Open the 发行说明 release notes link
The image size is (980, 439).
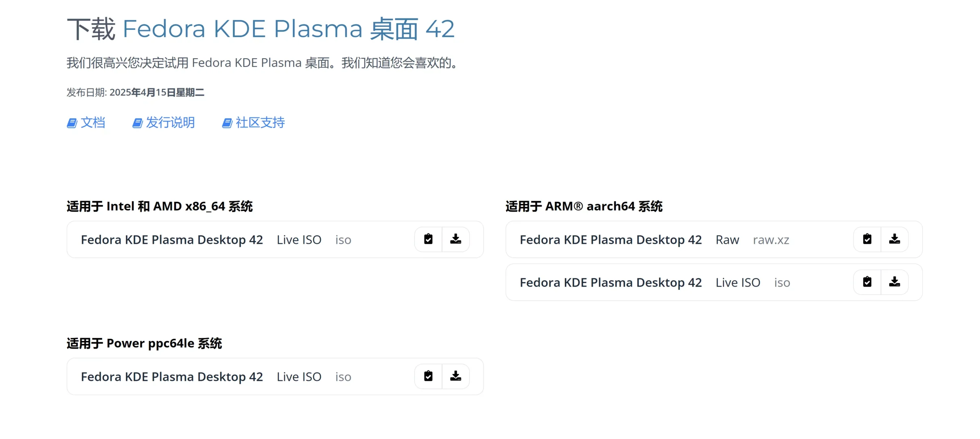(x=170, y=122)
